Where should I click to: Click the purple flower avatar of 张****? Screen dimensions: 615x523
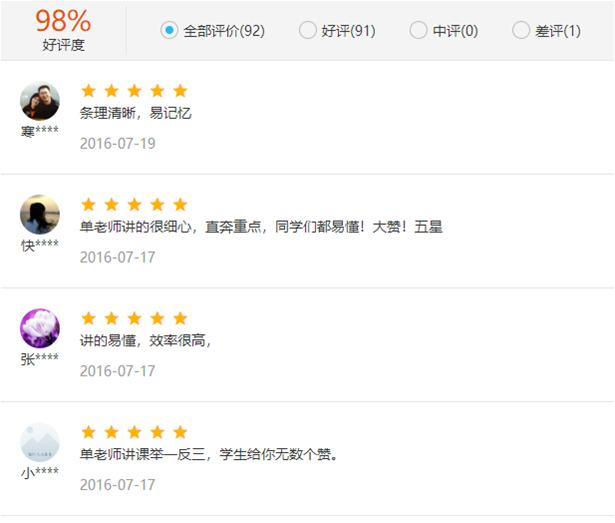coord(40,328)
